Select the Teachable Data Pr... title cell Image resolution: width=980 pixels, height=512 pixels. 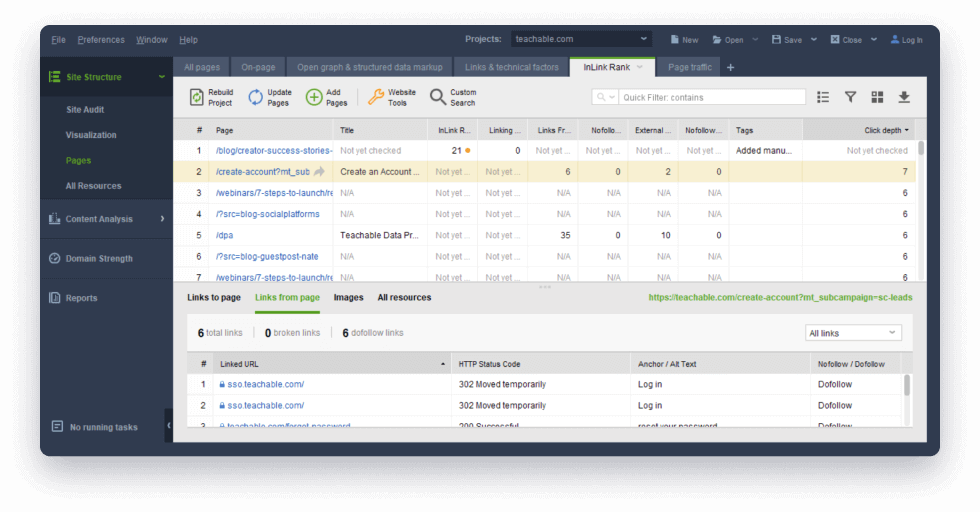tap(379, 235)
